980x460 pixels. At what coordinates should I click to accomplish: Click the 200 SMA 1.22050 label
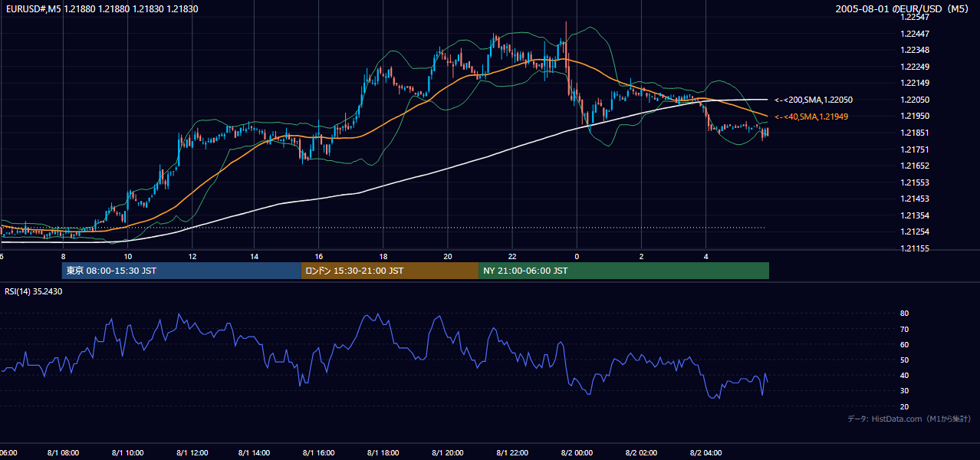point(814,100)
